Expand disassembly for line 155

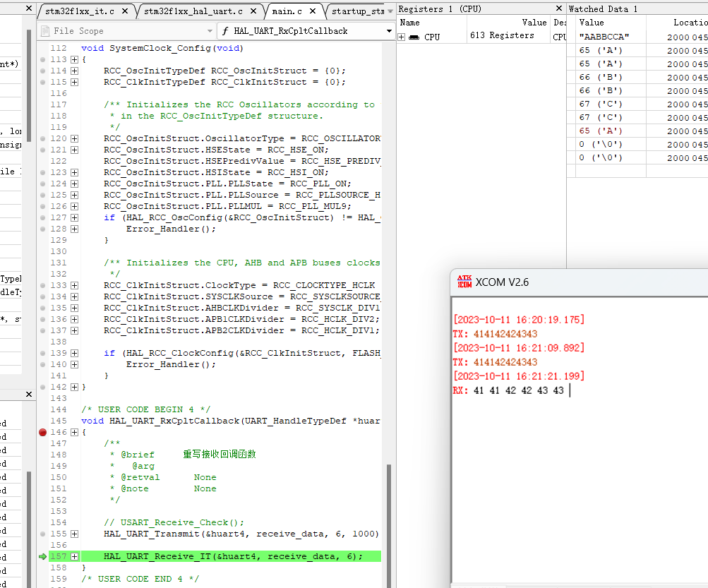[x=75, y=534]
